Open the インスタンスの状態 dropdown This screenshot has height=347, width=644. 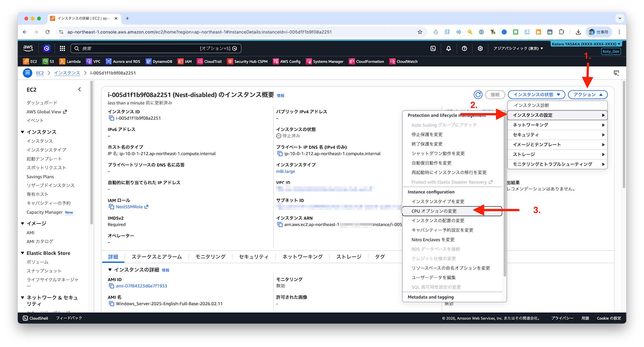536,95
